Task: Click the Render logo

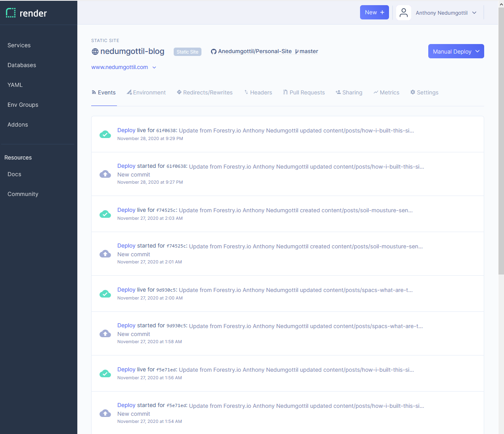Action: (x=26, y=13)
